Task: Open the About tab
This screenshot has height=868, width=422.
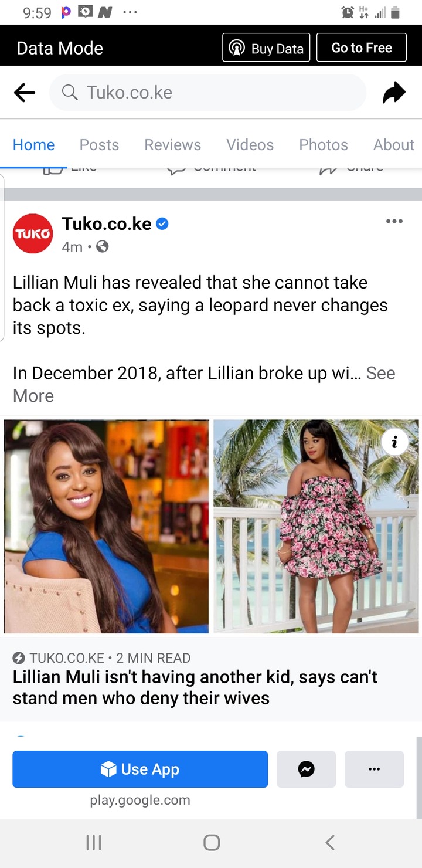Action: point(394,145)
